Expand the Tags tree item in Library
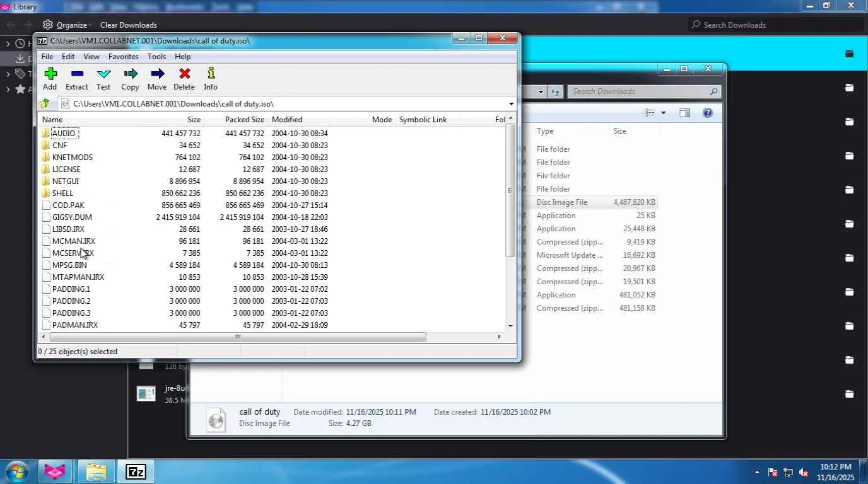Viewport: 868px width, 484px height. pyautogui.click(x=8, y=74)
